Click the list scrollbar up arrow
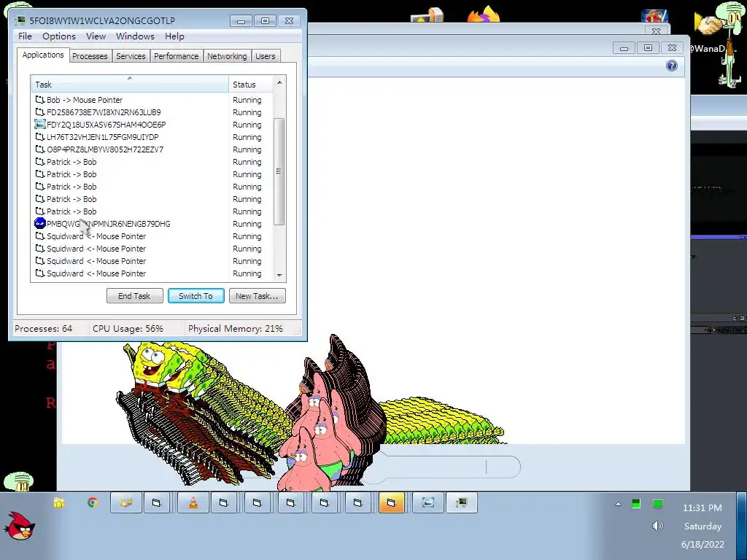Screen dimensions: 747x560 pyautogui.click(x=279, y=82)
